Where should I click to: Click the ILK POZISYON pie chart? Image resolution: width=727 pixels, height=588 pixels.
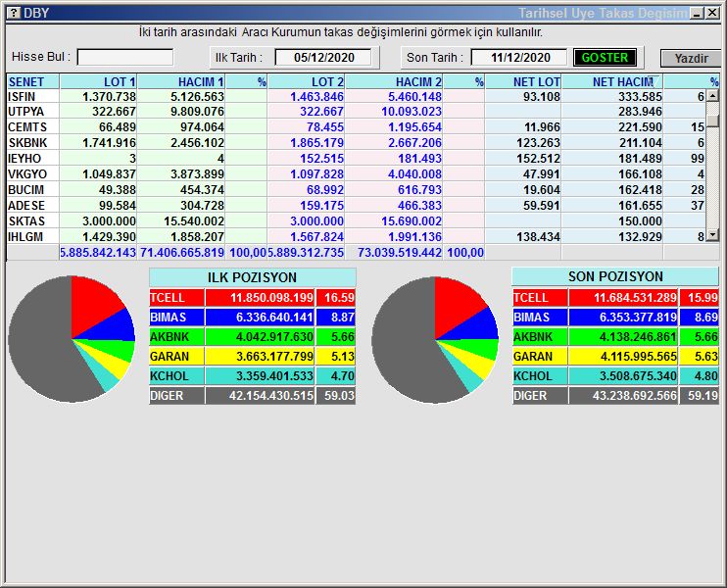[x=72, y=339]
